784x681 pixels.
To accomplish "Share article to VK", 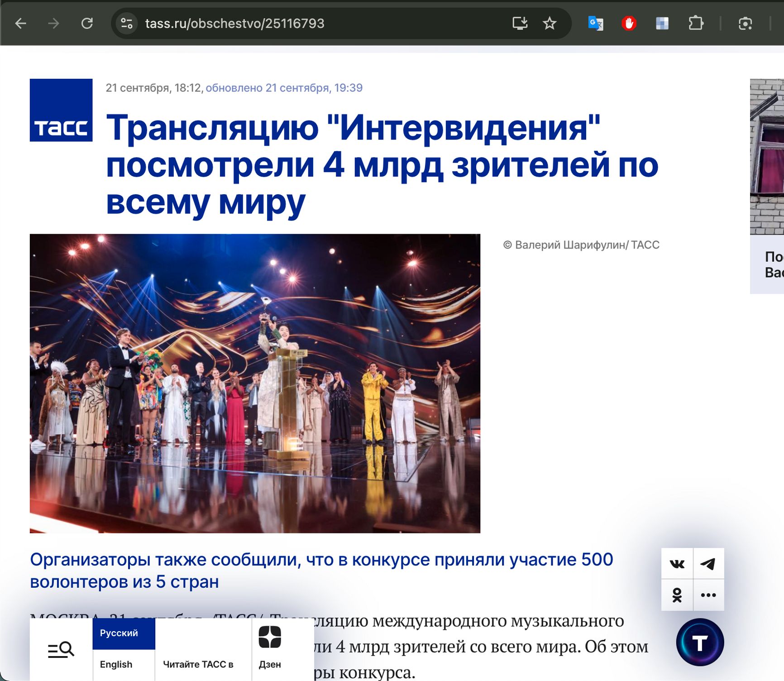I will [x=677, y=564].
